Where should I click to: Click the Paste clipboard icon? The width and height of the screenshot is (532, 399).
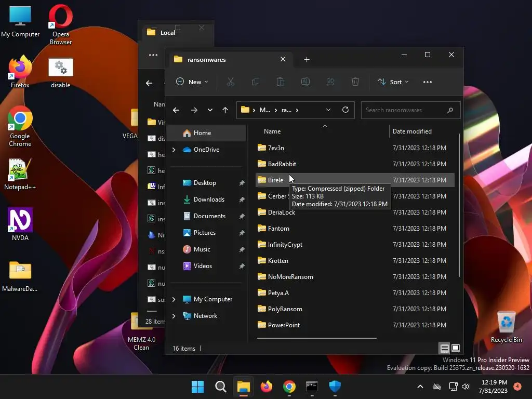coord(280,82)
